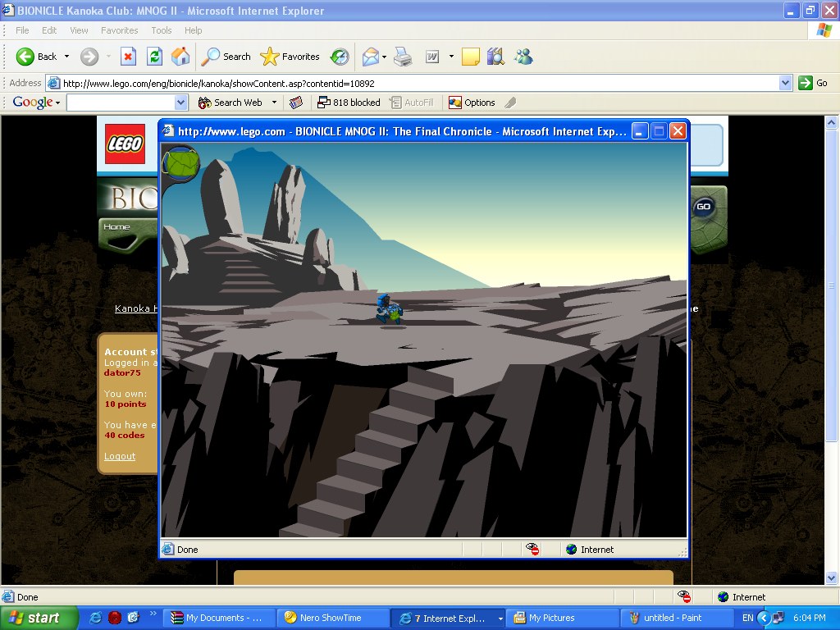Expand the Back history dropdown arrow

pos(66,57)
